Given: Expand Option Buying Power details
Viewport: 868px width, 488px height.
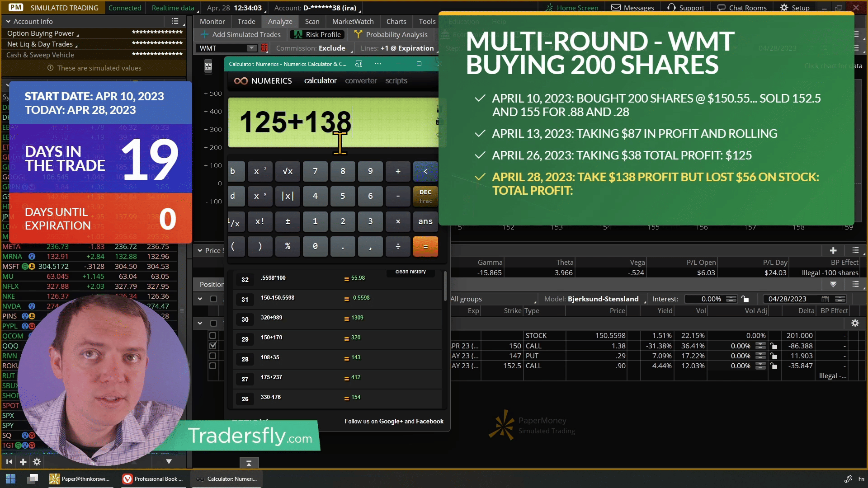Looking at the screenshot, I should 43,33.
